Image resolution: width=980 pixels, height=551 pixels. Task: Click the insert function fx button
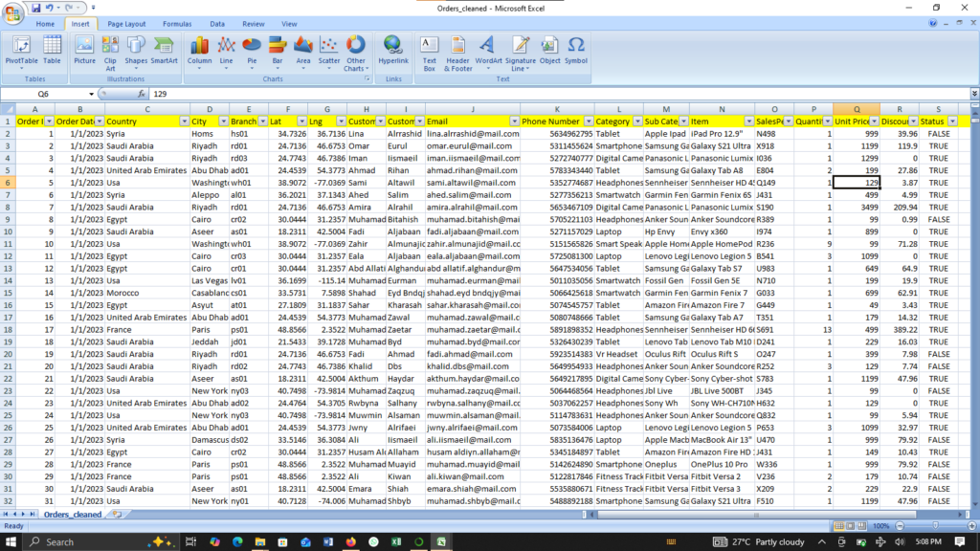(x=142, y=94)
